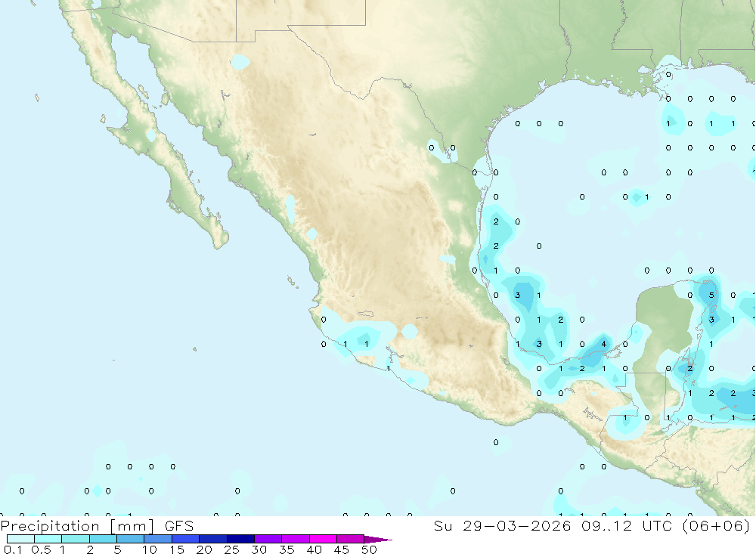756x554 pixels.
Task: Click the '25' legend scale label
Action: click(x=232, y=549)
